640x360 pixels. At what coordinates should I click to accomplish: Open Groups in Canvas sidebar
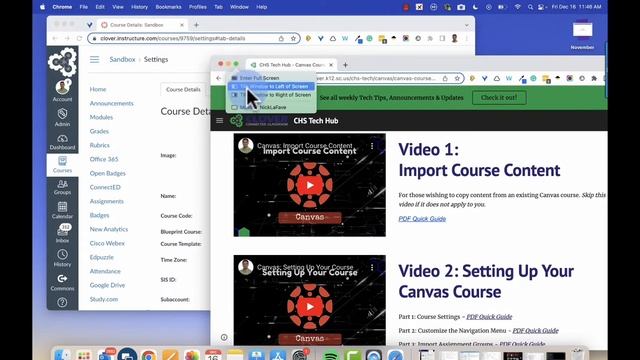62,187
